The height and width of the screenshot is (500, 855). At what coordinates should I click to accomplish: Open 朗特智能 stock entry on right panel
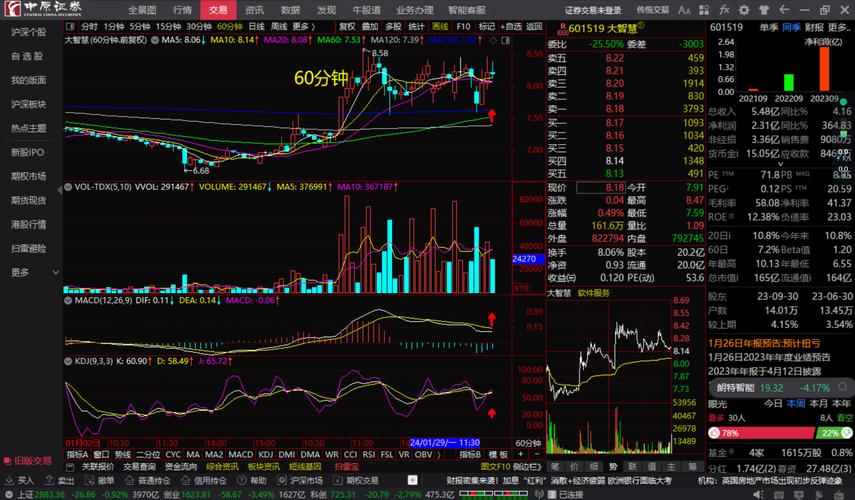[735, 388]
